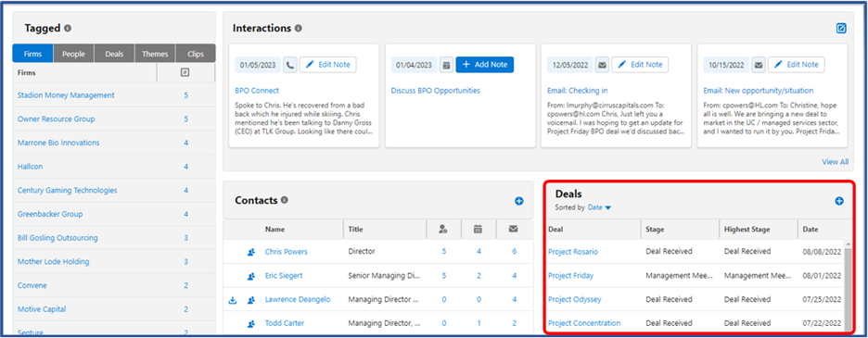Open the View All interactions link

coord(836,162)
